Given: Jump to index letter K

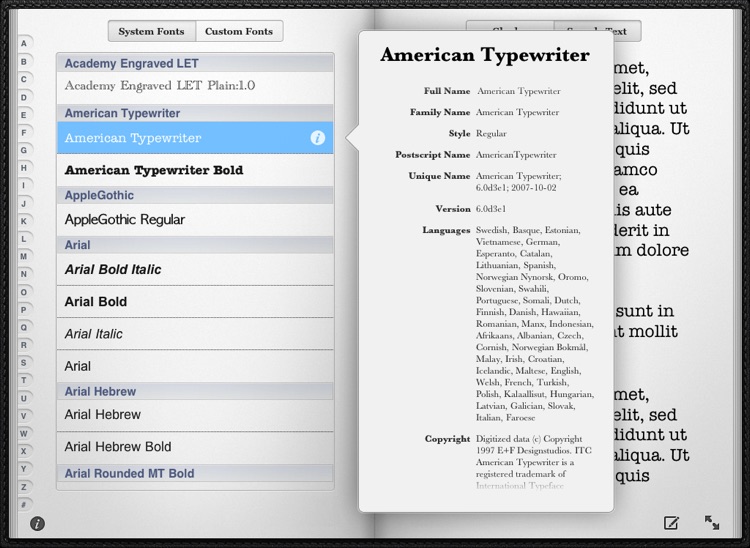Looking at the screenshot, I should click(x=24, y=221).
